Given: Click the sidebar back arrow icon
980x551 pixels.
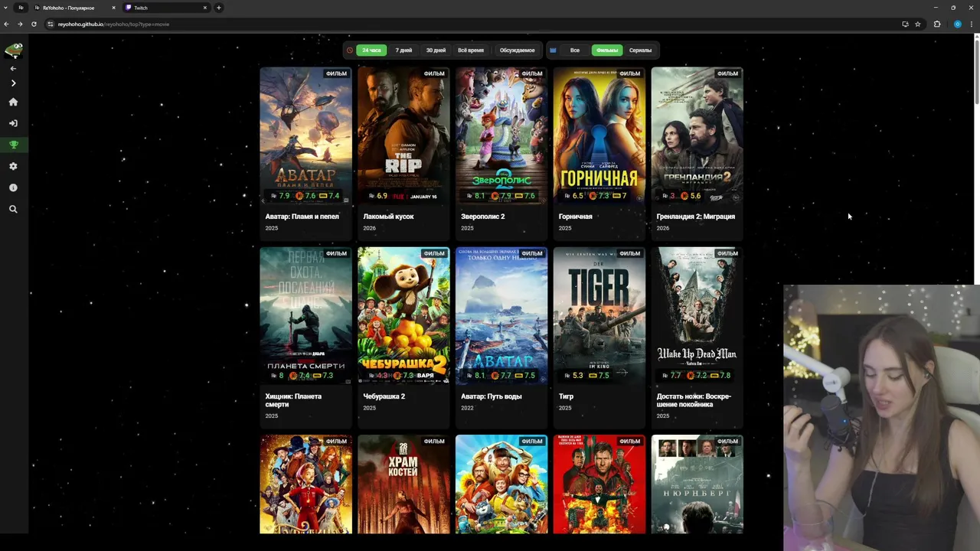Looking at the screenshot, I should [x=13, y=69].
